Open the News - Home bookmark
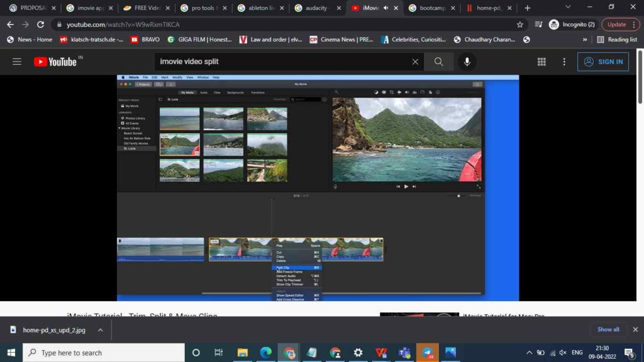 30,40
